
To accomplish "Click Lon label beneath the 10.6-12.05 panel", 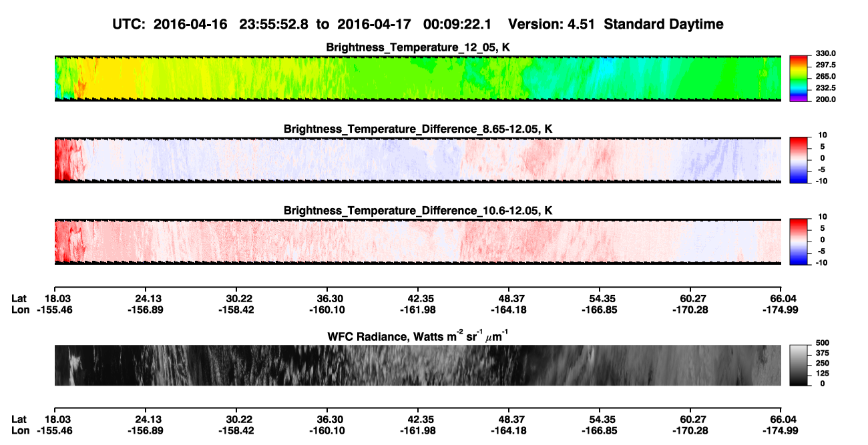I will (x=21, y=310).
